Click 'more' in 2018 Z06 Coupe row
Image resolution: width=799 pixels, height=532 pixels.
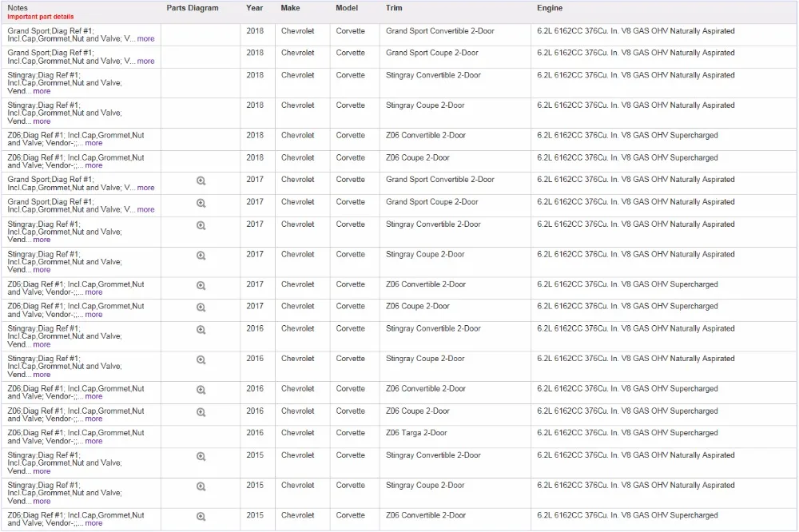click(x=93, y=165)
